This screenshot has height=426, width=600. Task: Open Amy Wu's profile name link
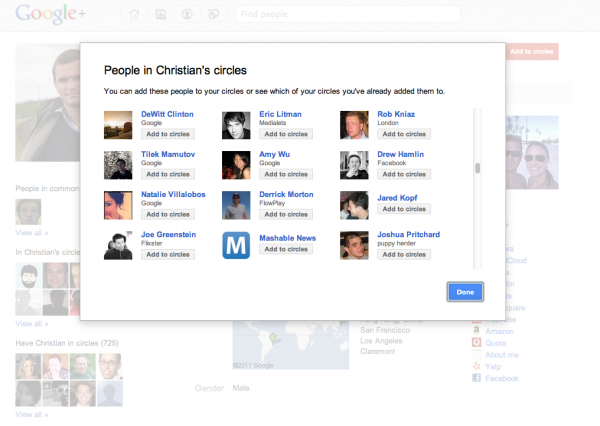274,154
